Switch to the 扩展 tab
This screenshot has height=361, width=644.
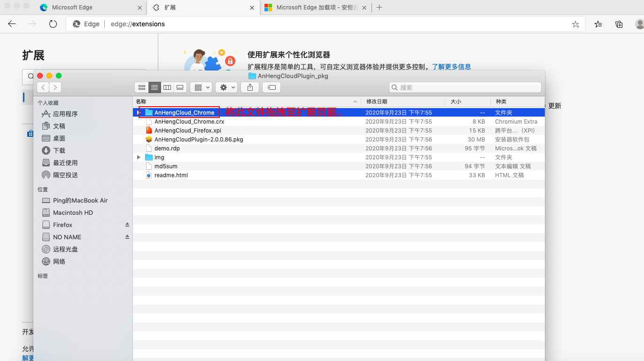(x=203, y=8)
